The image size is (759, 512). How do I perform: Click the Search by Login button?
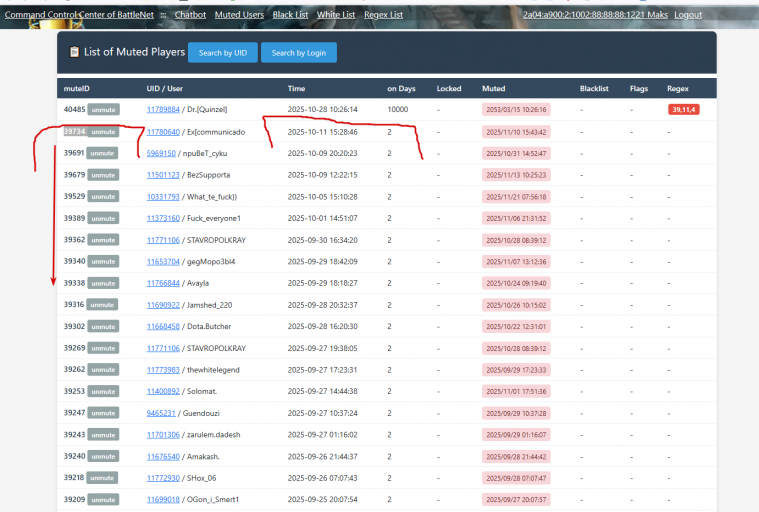[x=299, y=53]
